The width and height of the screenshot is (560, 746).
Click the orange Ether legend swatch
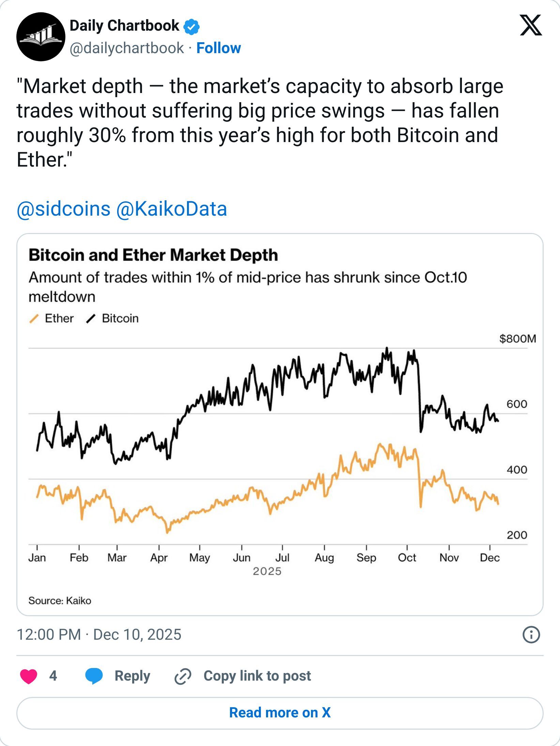tap(34, 319)
